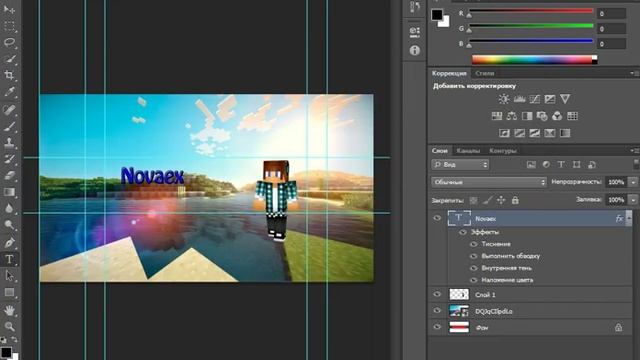This screenshot has width=640, height=360.
Task: Select the Dodge tool
Action: pos(9,225)
